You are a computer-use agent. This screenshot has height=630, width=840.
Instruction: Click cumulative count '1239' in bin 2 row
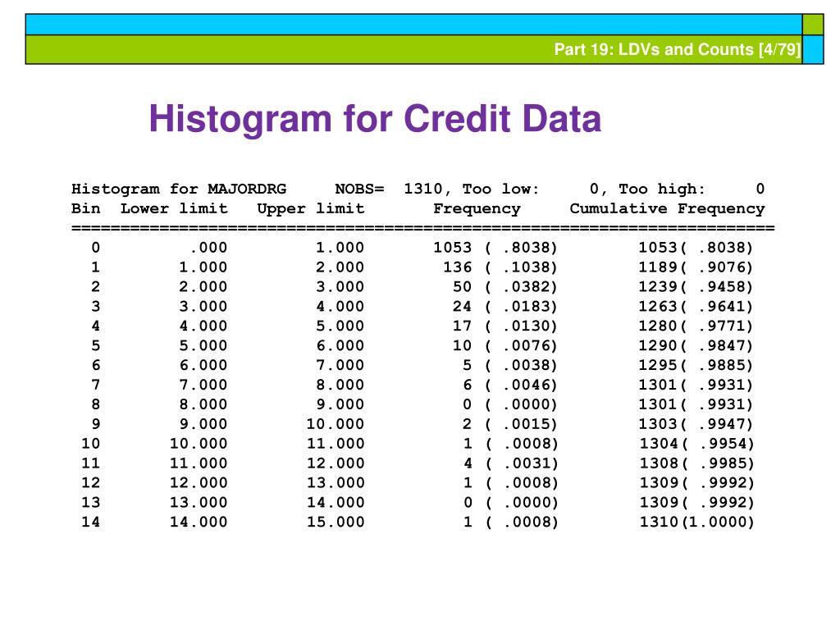pos(658,286)
